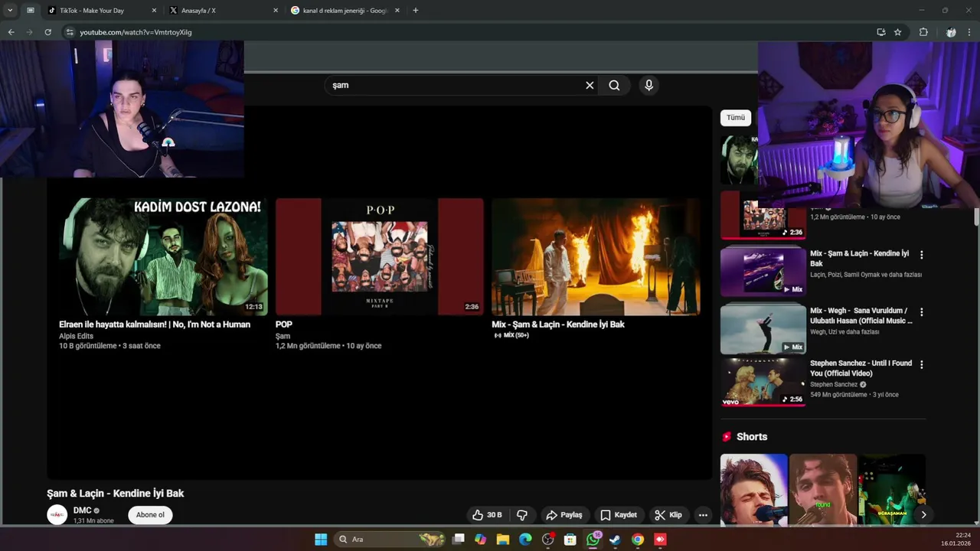Screen dimensions: 980x551
Task: Open the POP mixtape video thumbnail
Action: (380, 256)
